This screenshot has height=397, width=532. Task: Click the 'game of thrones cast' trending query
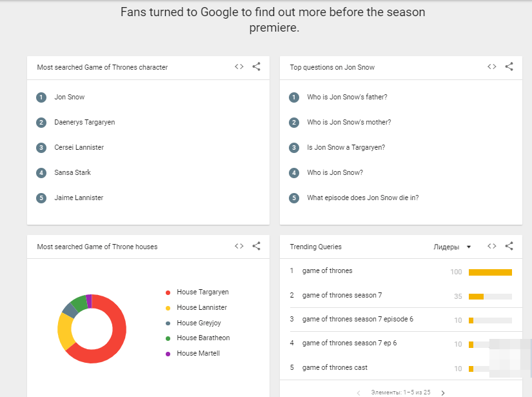click(x=335, y=368)
